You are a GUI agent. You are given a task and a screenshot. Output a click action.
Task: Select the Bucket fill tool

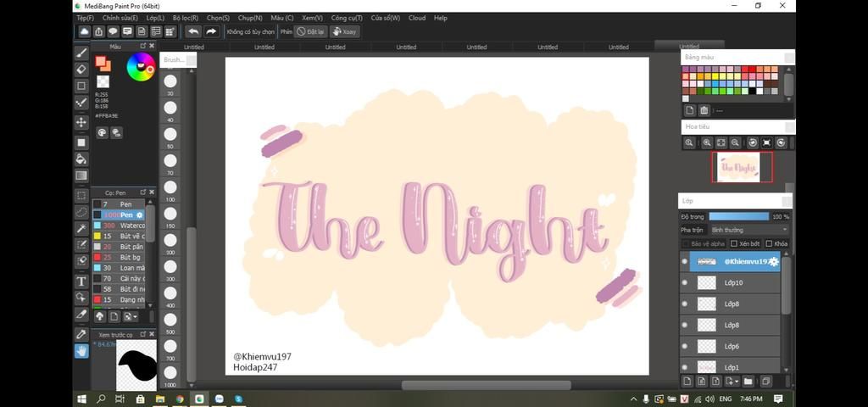[81, 159]
